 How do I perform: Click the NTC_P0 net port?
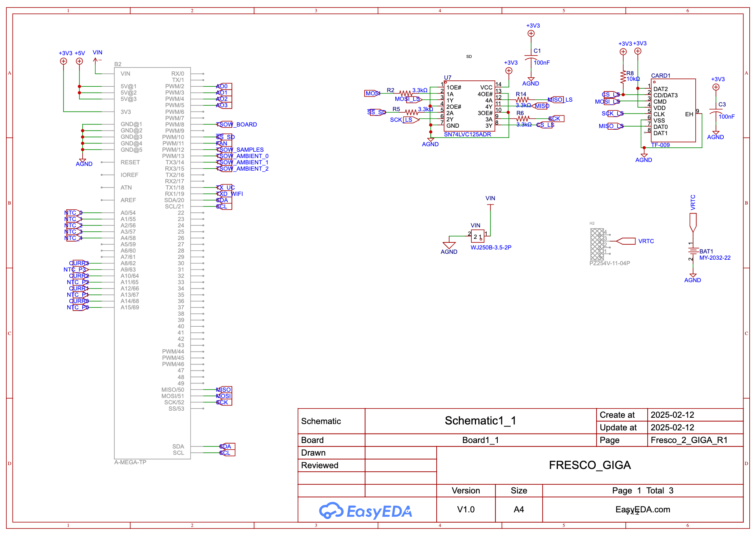coord(80,307)
